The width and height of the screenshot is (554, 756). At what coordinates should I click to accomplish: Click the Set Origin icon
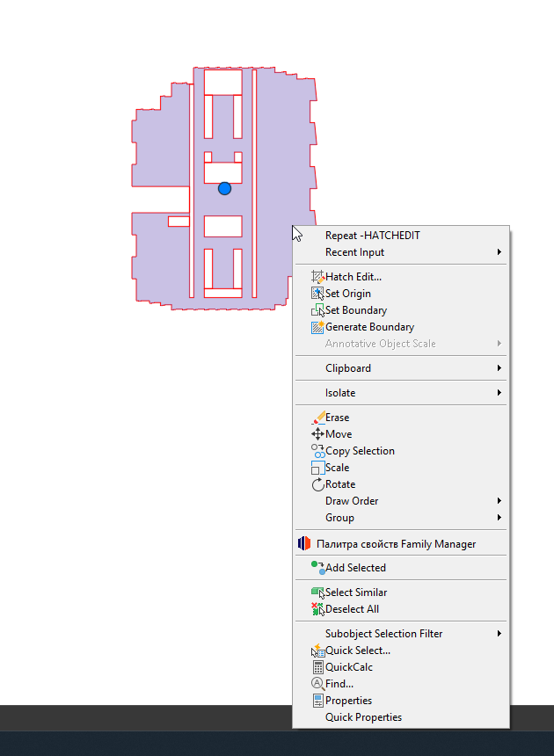pos(317,294)
